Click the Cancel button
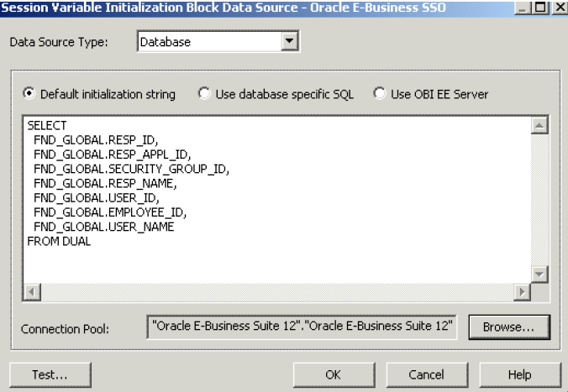The height and width of the screenshot is (392, 568). point(427,374)
